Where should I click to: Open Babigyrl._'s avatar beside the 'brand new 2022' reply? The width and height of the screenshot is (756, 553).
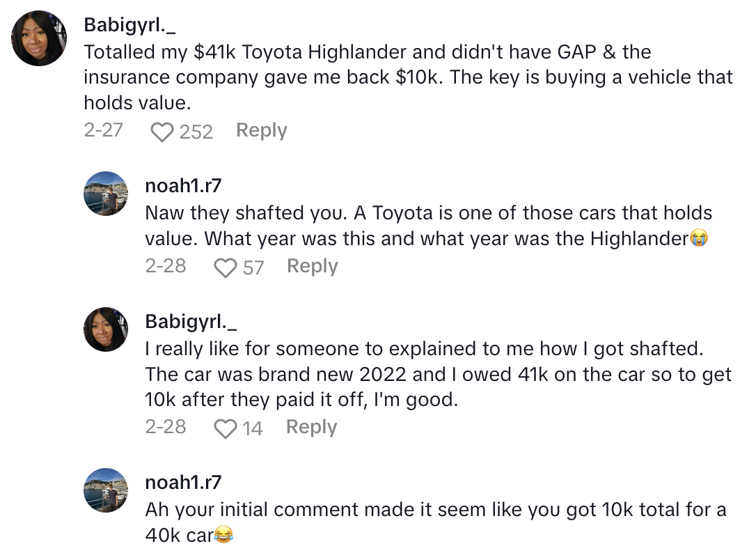pos(105,329)
